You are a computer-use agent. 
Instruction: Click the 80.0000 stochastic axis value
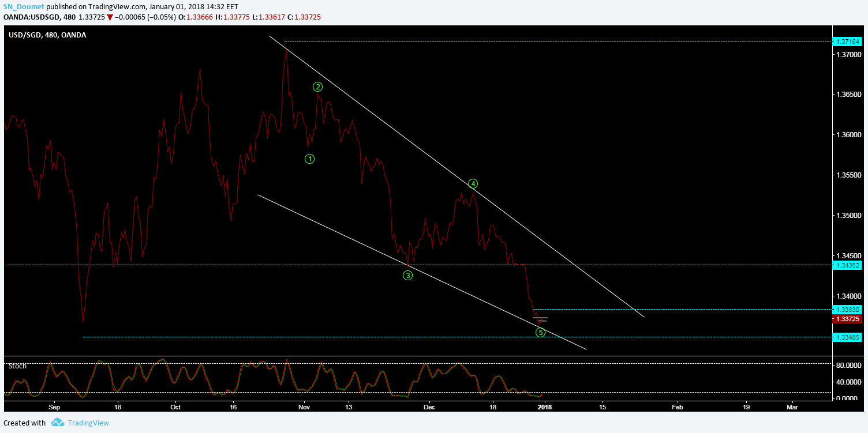pos(850,365)
